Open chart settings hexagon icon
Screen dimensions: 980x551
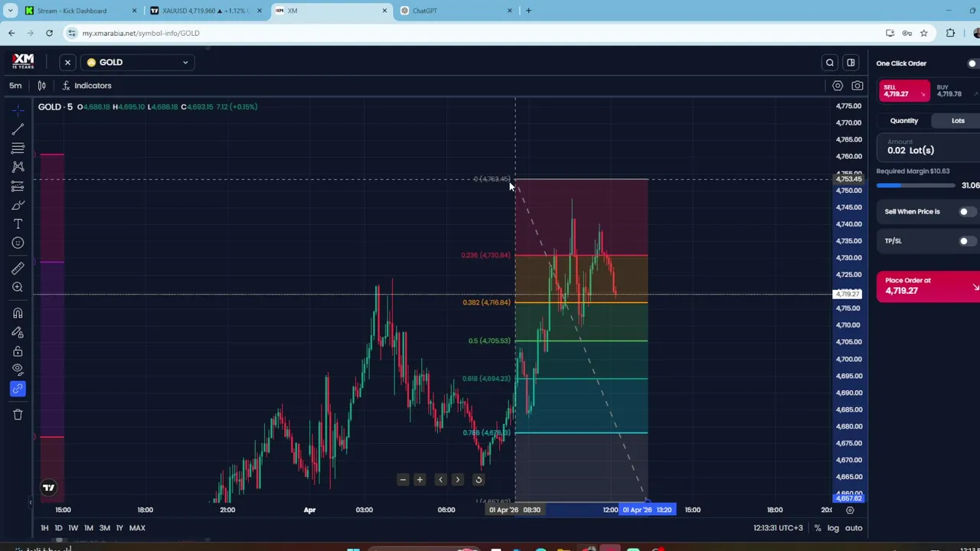click(x=838, y=86)
